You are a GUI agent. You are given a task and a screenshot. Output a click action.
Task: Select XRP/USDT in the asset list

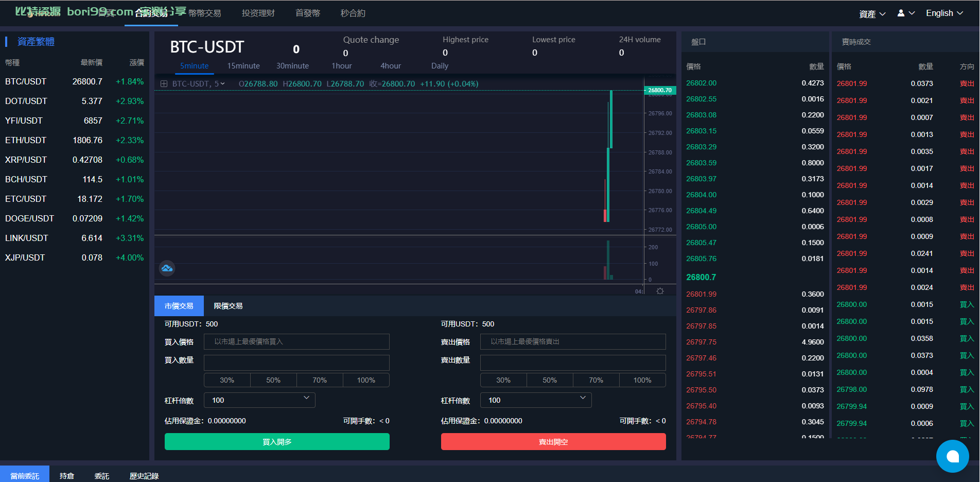point(75,160)
